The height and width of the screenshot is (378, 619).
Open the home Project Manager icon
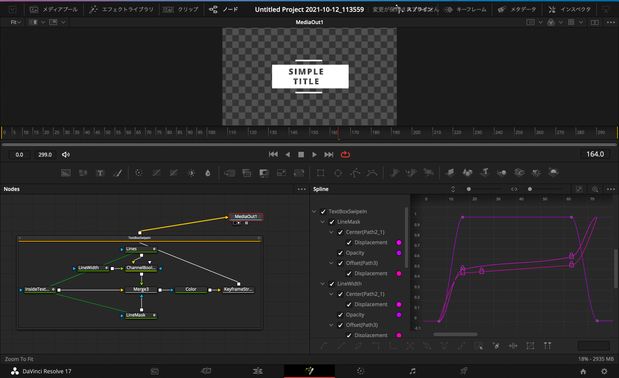tap(583, 371)
